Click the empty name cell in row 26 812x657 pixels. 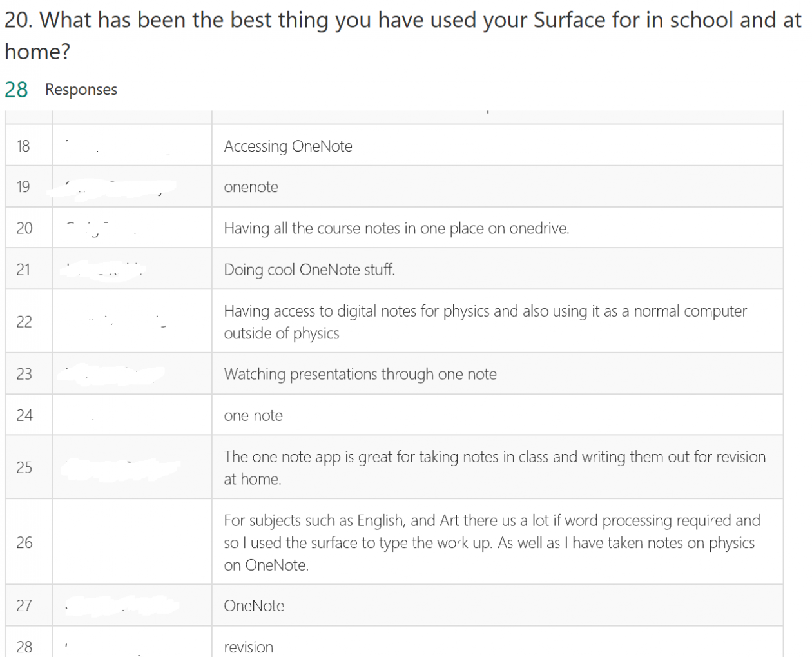click(132, 542)
